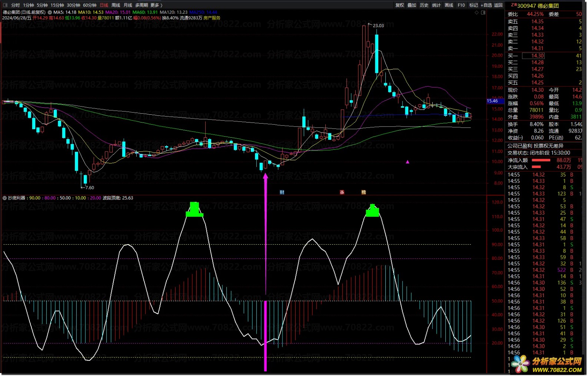Open the 多周期 multi-period view
The height and width of the screenshot is (376, 588).
coord(142,5)
